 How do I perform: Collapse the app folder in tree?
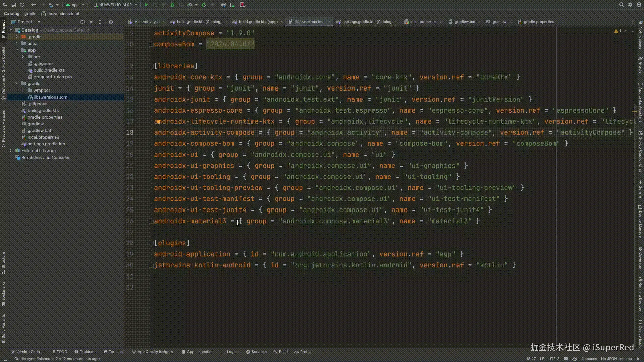(x=17, y=50)
